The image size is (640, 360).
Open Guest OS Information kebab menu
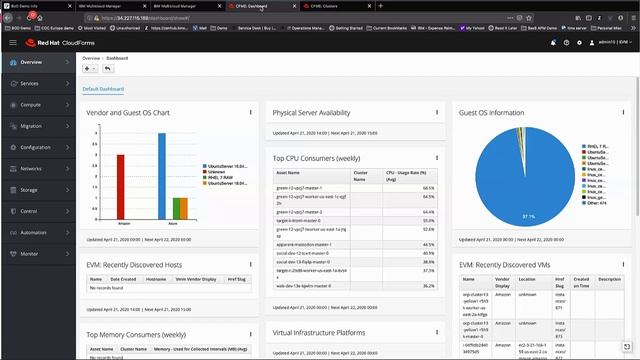pyautogui.click(x=623, y=112)
